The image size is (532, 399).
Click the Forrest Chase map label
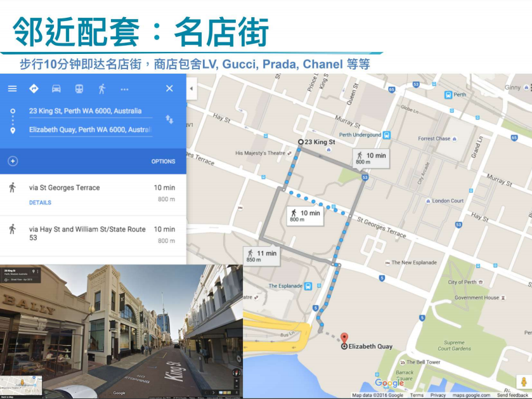pos(434,139)
